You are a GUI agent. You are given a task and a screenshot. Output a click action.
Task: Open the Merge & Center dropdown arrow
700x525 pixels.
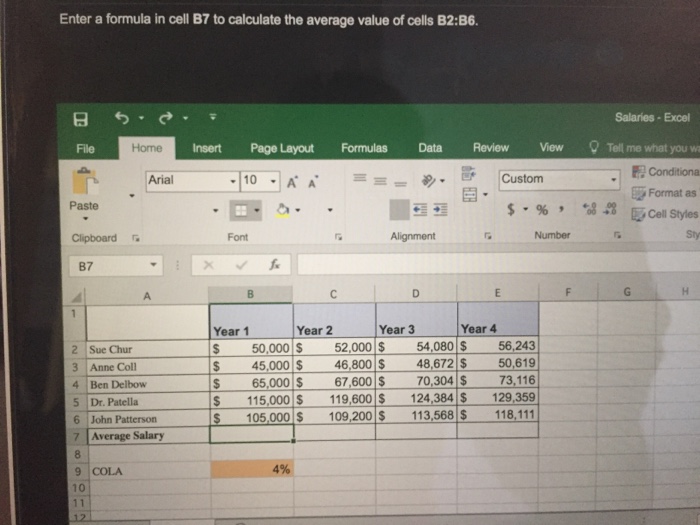485,195
